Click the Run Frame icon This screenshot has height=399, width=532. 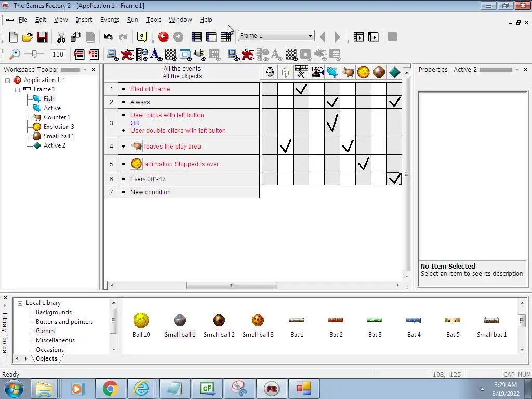coord(373,37)
